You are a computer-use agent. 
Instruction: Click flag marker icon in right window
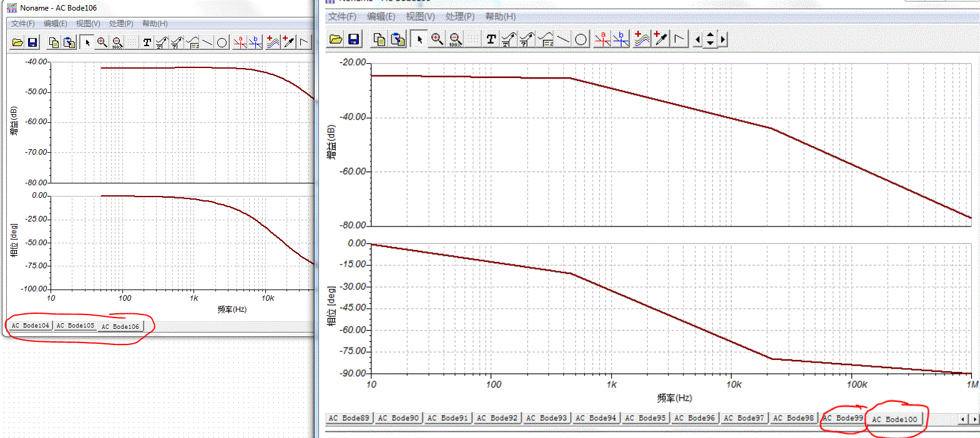coord(679,39)
